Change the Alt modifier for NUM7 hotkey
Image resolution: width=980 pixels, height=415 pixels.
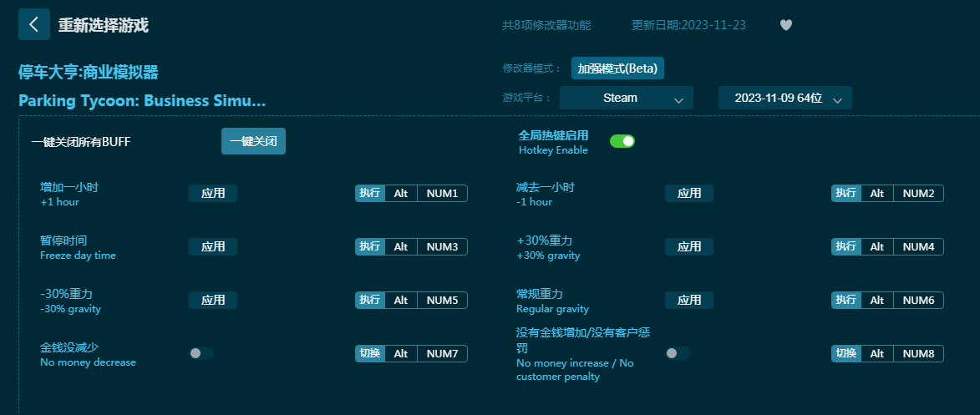(x=401, y=354)
